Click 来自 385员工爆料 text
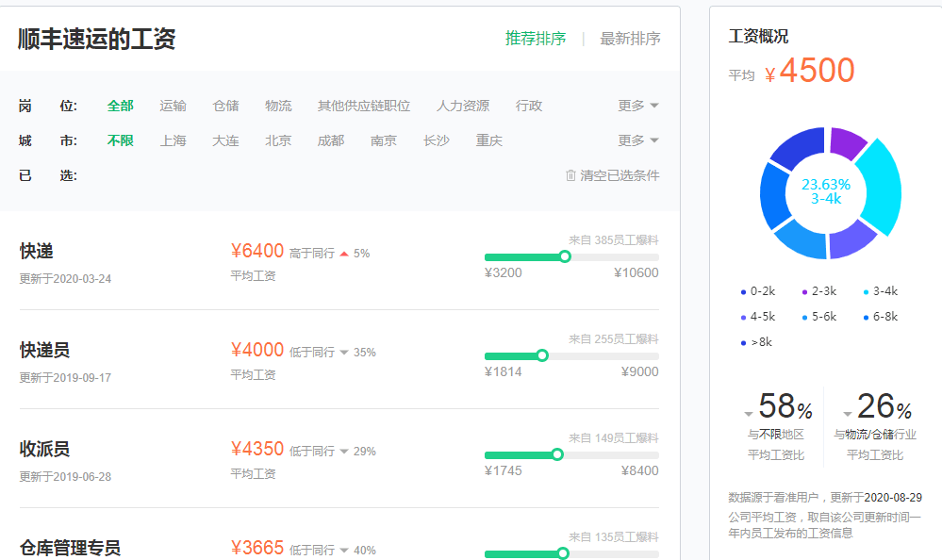 (613, 240)
